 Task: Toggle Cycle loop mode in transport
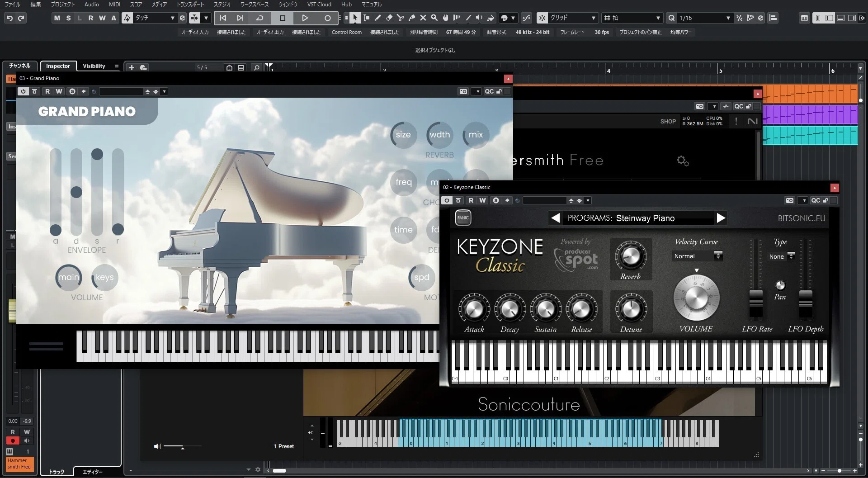click(259, 18)
